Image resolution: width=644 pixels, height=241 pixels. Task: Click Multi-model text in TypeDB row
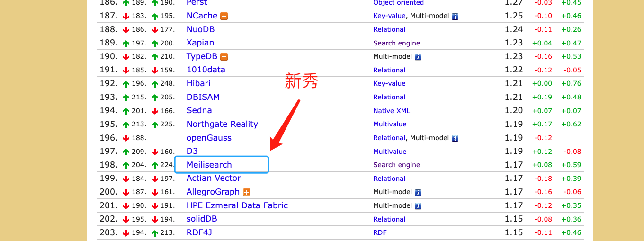[393, 56]
